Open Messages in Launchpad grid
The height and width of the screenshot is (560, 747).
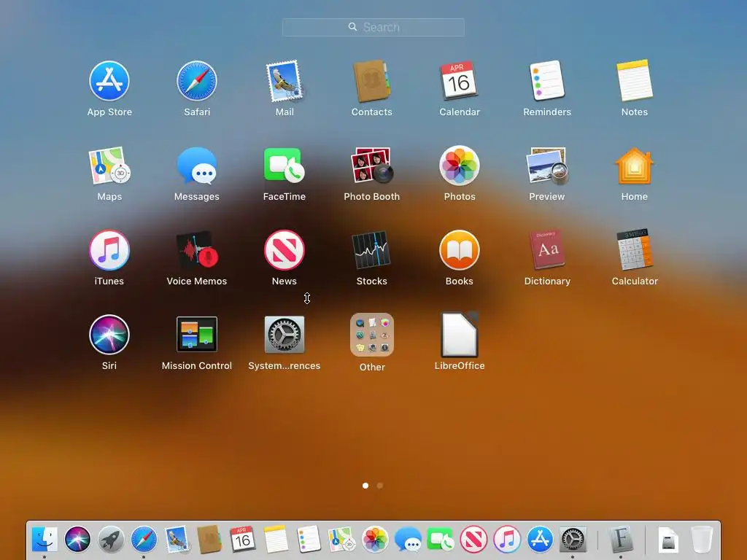click(197, 166)
